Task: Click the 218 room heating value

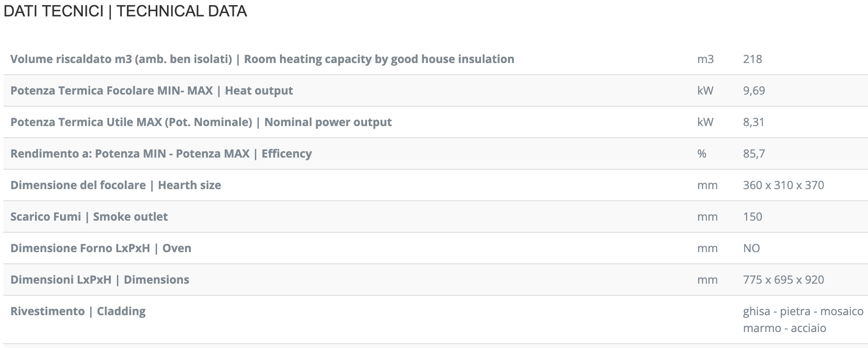Action: tap(752, 59)
